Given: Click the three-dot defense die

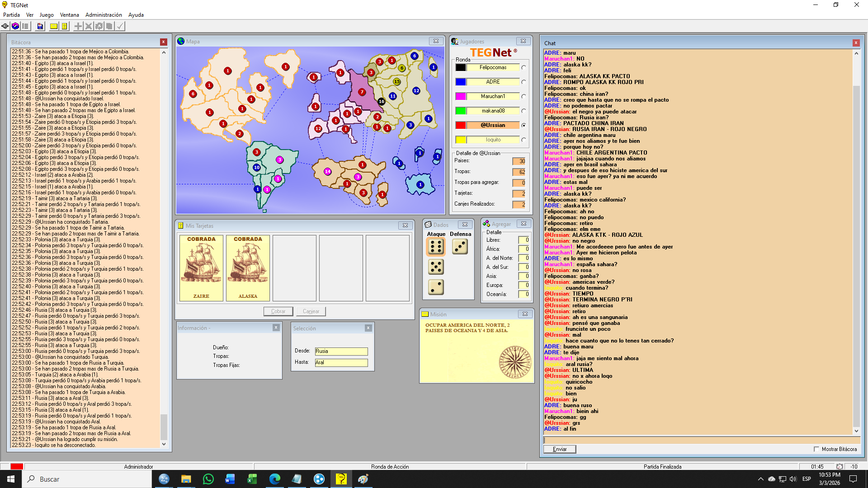Looking at the screenshot, I should tap(460, 247).
